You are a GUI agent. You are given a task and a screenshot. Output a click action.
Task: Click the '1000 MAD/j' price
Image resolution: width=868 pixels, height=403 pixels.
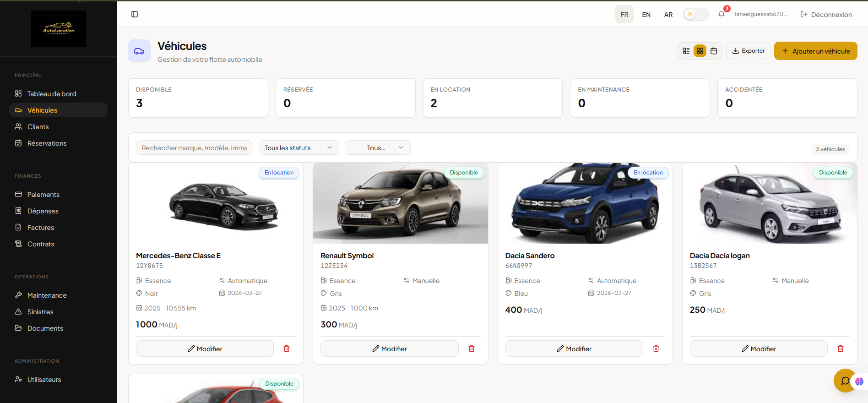pos(157,324)
